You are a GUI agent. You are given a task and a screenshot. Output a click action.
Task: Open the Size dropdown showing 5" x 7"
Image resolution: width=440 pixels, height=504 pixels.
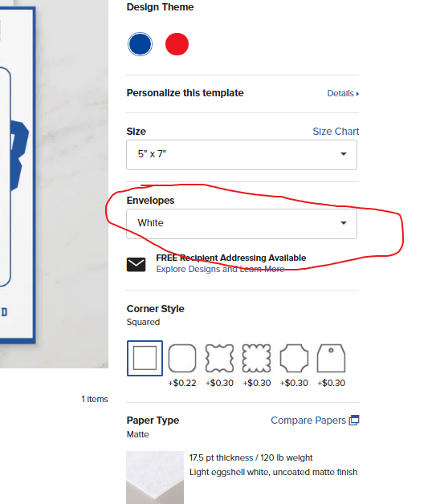242,155
